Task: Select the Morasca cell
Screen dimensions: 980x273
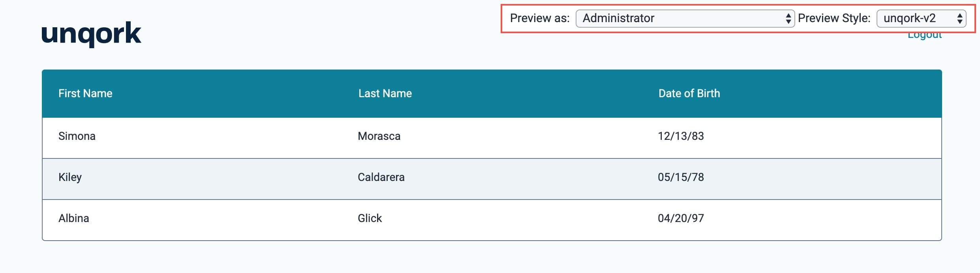Action: coord(379,136)
